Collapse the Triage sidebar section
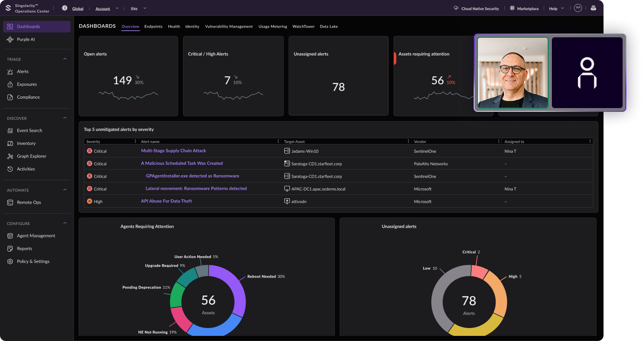 tap(65, 59)
